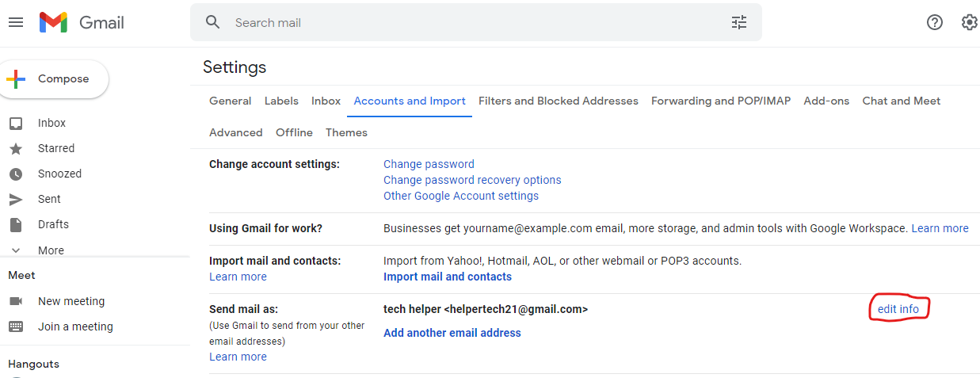Open the Inbox settings tab
980x378 pixels.
(326, 101)
